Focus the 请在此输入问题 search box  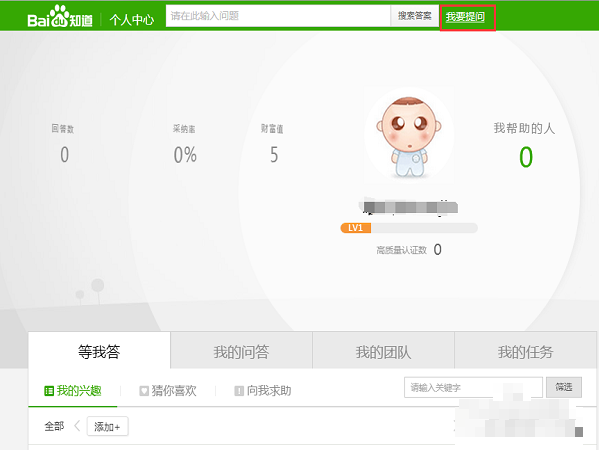tap(278, 16)
